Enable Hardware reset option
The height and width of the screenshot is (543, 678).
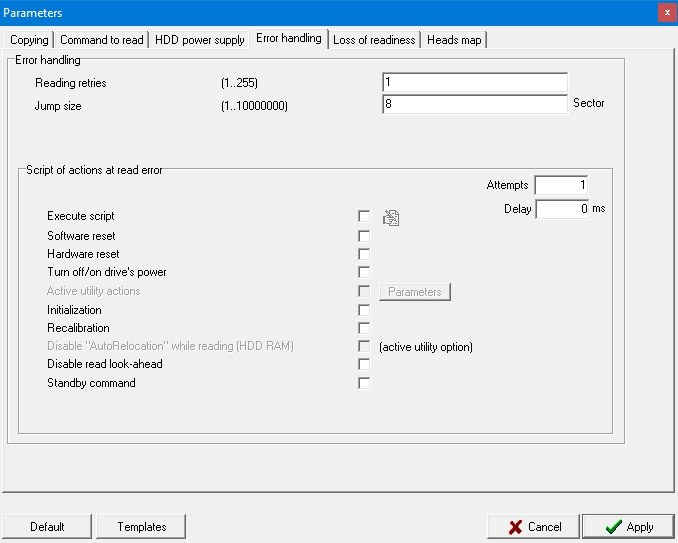click(x=364, y=254)
